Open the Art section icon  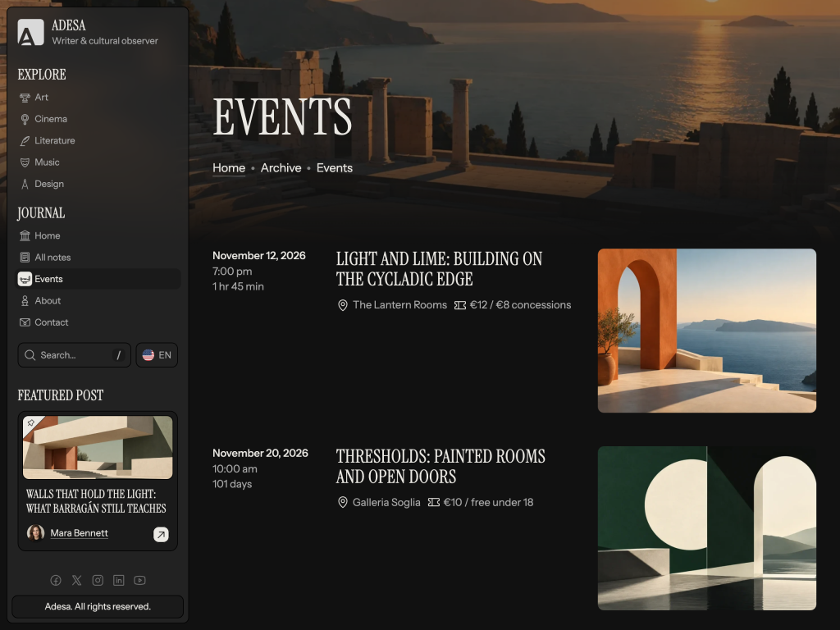pyautogui.click(x=25, y=98)
